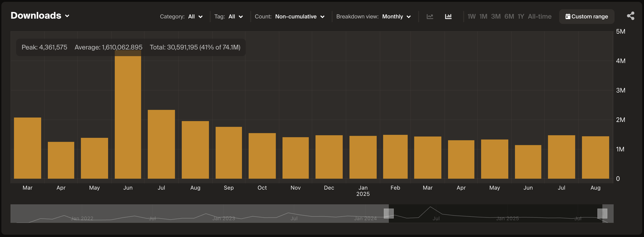Click the left handle of the timeline scrubber
This screenshot has height=237, width=644.
pyautogui.click(x=389, y=214)
